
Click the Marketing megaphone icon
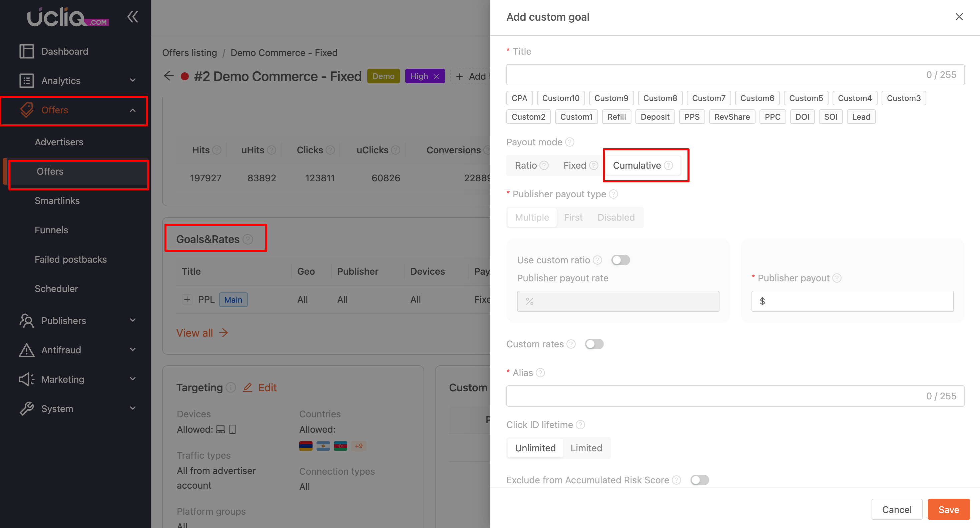[x=26, y=379]
